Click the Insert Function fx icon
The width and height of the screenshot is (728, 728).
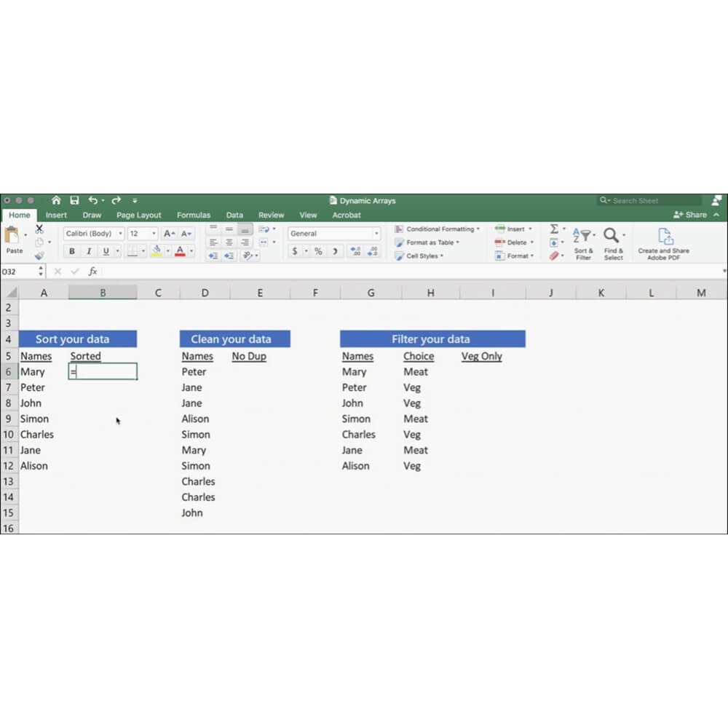(x=92, y=272)
